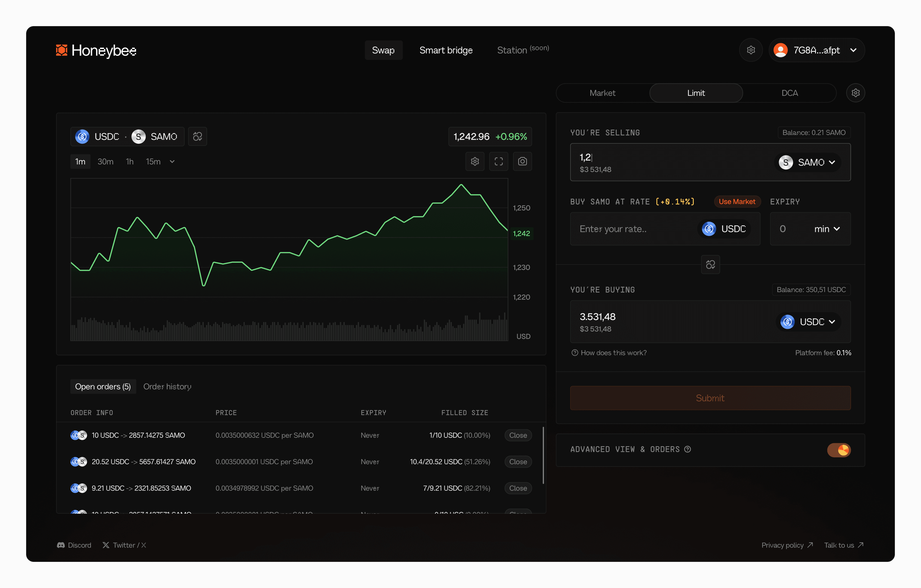
Task: Take chart snapshot with camera icon
Action: coord(522,161)
